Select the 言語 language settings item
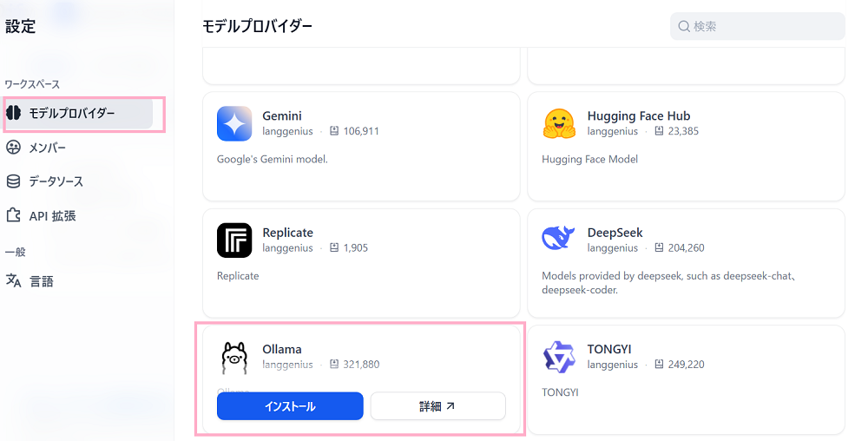 click(x=41, y=281)
